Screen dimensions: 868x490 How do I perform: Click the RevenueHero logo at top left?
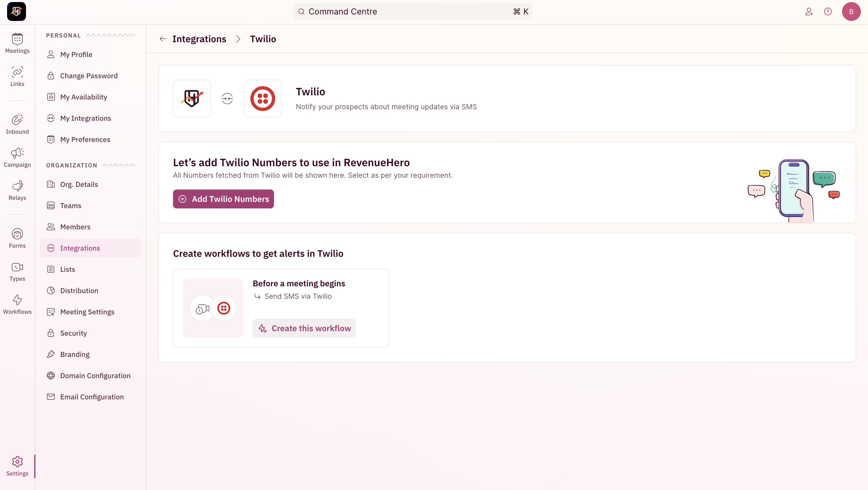pyautogui.click(x=17, y=12)
